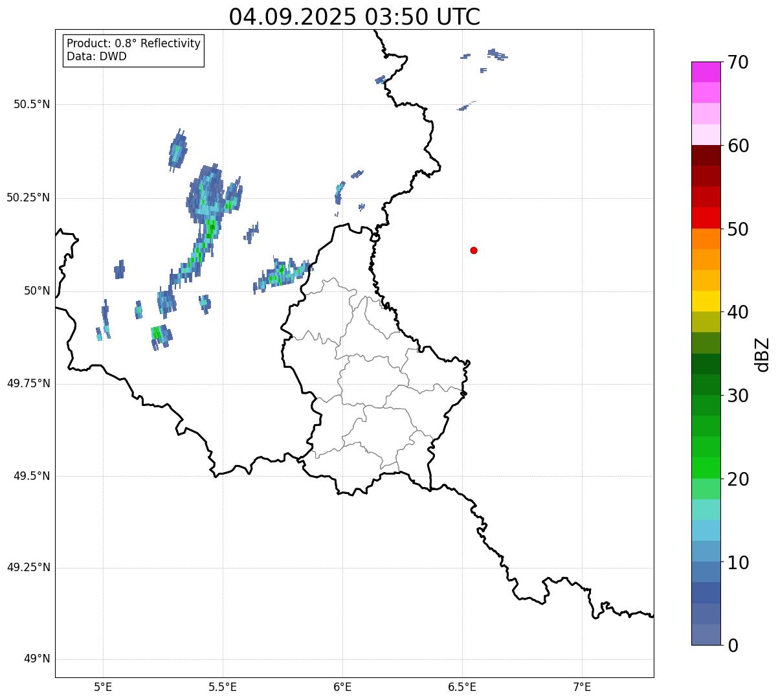
Task: Pick the bright green swatch just above 20
Action: [x=706, y=468]
